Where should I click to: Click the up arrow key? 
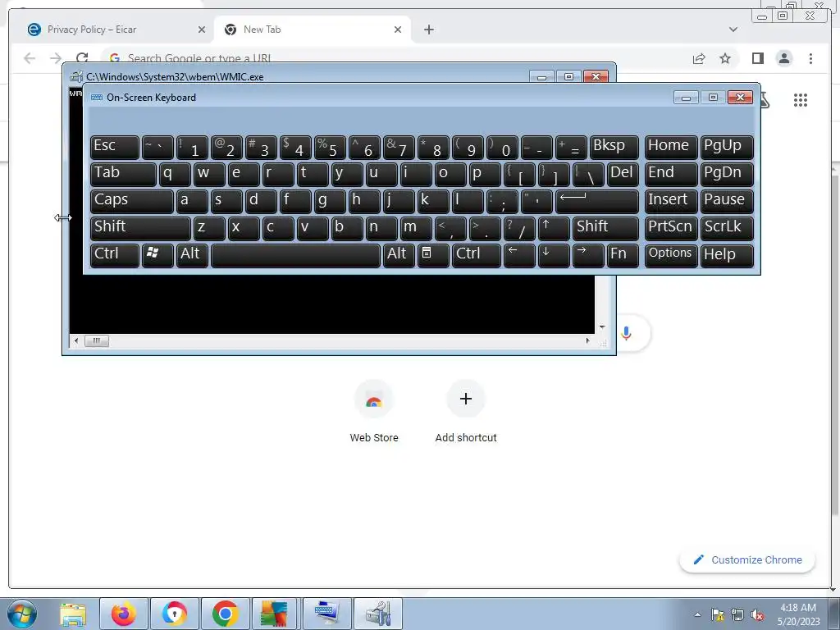coord(553,228)
